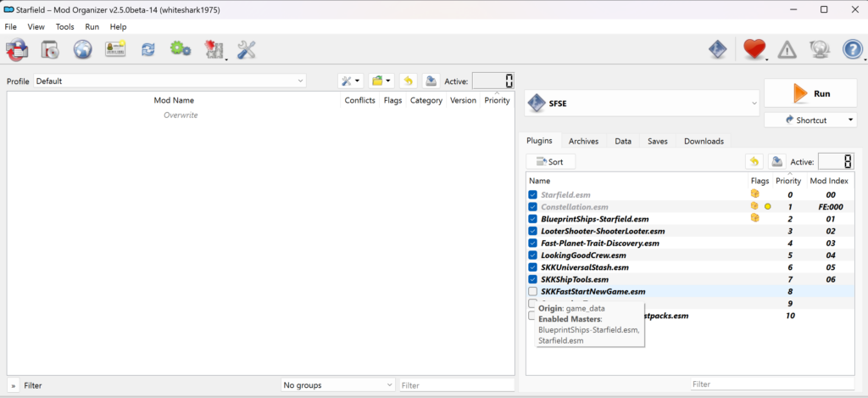
Task: Open the File menu
Action: pos(10,26)
